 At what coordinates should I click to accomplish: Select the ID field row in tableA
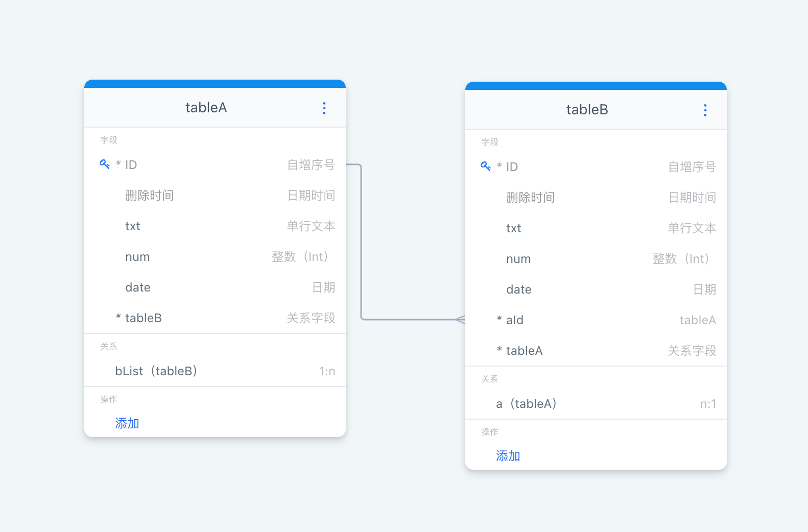coord(215,165)
